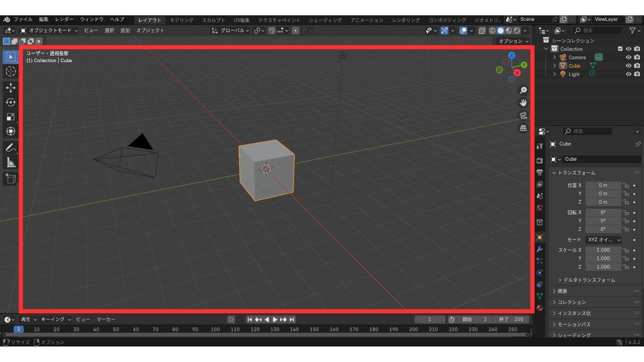
Task: Open the レンダー menu
Action: [x=64, y=20]
